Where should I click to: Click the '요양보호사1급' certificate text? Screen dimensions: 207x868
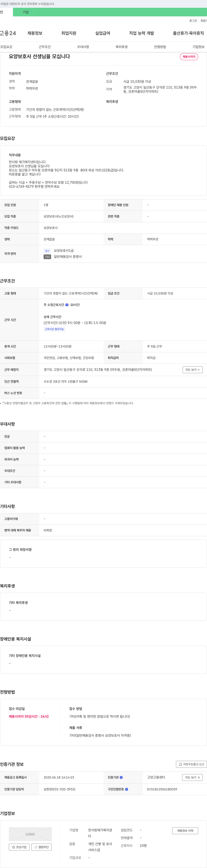(x=64, y=251)
